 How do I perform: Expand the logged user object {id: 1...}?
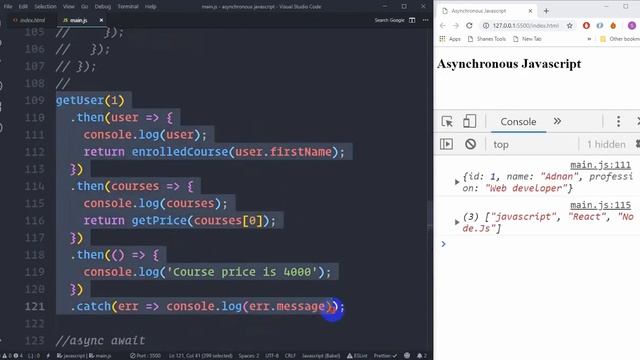tap(457, 182)
